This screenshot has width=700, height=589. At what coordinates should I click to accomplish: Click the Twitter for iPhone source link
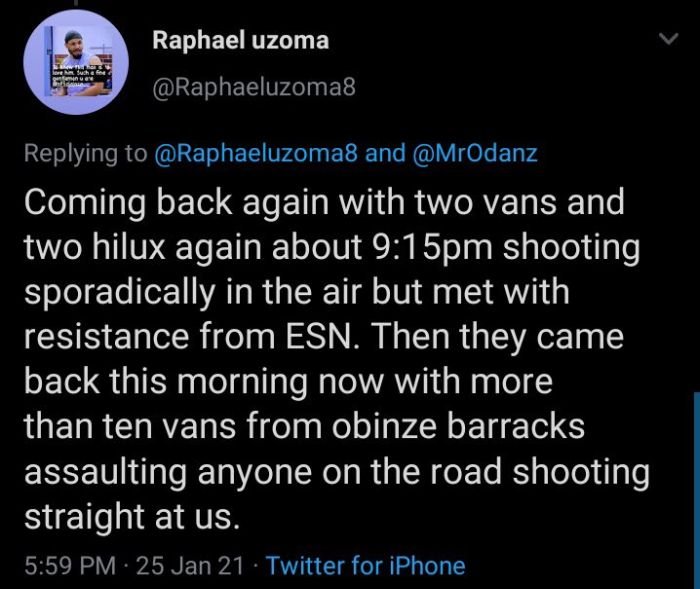366,566
